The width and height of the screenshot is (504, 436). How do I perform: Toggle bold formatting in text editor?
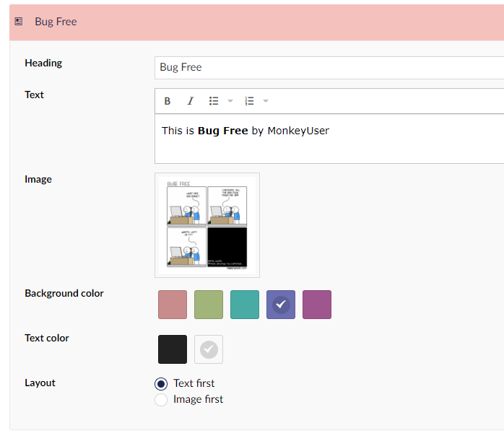coord(167,101)
